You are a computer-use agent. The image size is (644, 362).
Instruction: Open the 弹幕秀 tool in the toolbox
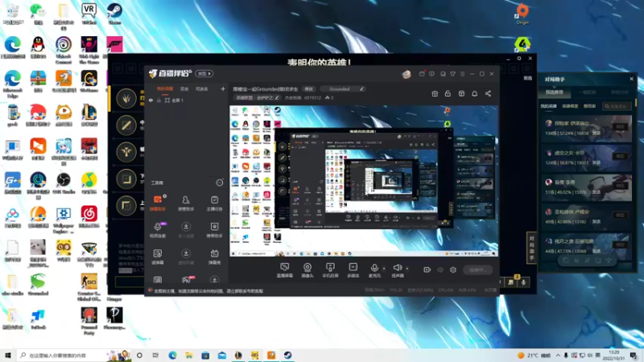pos(214,256)
